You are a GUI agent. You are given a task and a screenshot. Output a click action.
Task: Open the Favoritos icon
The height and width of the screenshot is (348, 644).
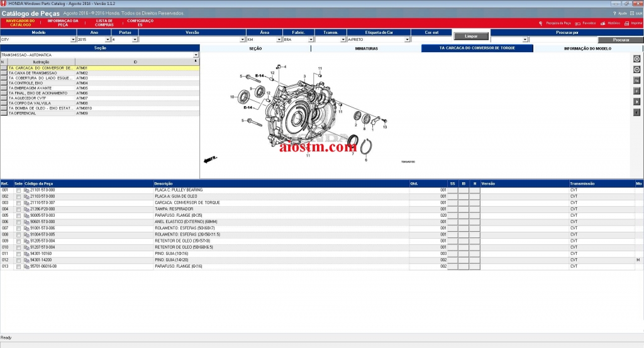point(577,23)
